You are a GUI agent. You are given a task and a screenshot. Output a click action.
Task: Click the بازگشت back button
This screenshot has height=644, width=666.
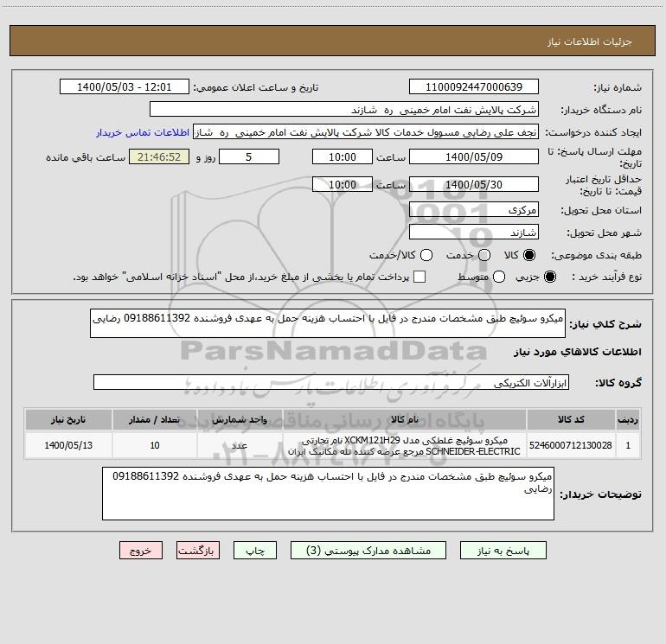(198, 551)
